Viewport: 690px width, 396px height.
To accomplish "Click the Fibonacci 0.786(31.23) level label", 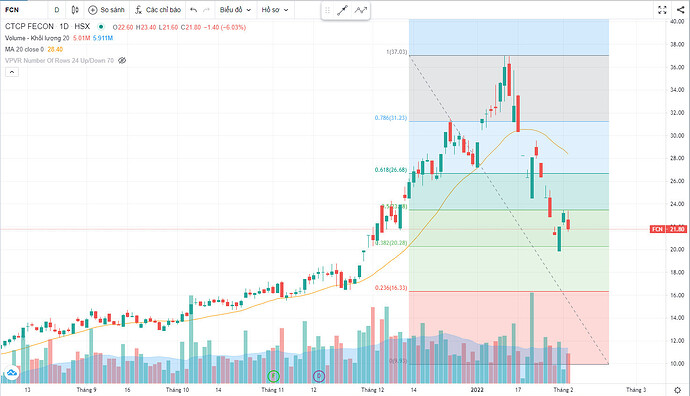I will tap(391, 118).
